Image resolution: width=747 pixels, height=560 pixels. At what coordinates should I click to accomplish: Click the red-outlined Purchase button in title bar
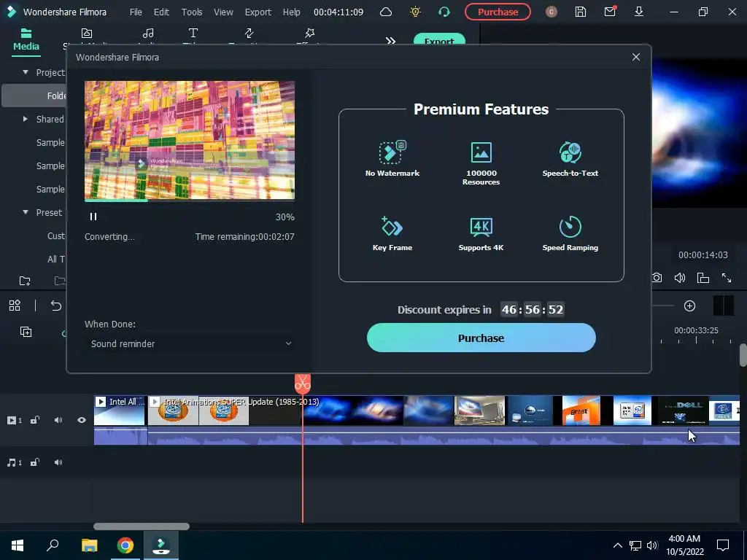click(x=498, y=12)
